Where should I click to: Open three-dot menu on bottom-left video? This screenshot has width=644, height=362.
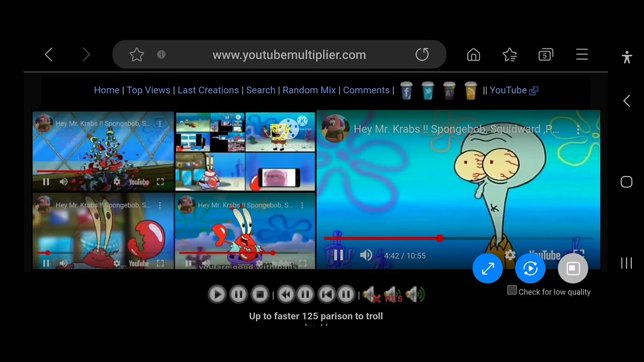(160, 205)
